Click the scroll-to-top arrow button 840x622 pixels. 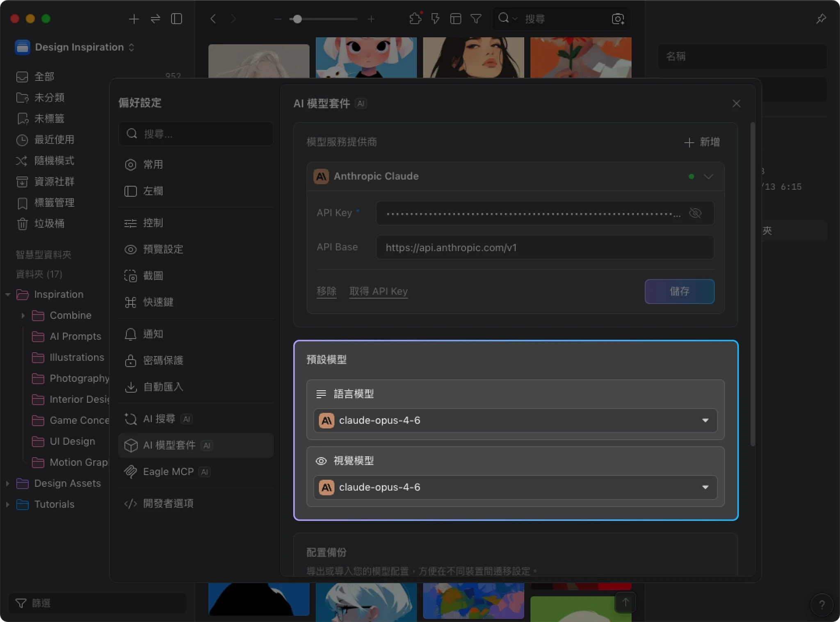coord(625,602)
